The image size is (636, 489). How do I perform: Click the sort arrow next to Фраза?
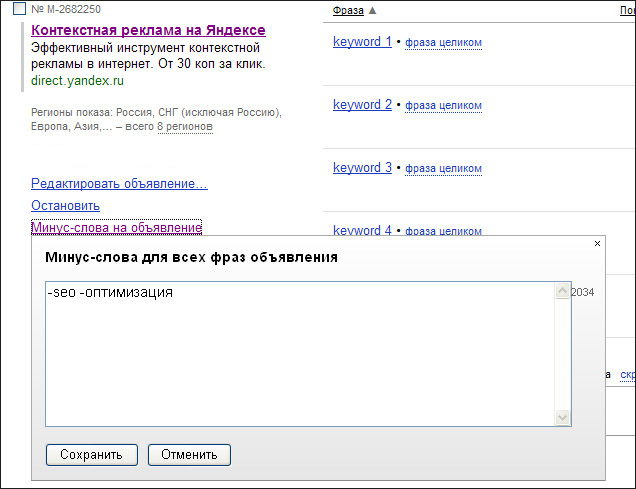coord(372,10)
